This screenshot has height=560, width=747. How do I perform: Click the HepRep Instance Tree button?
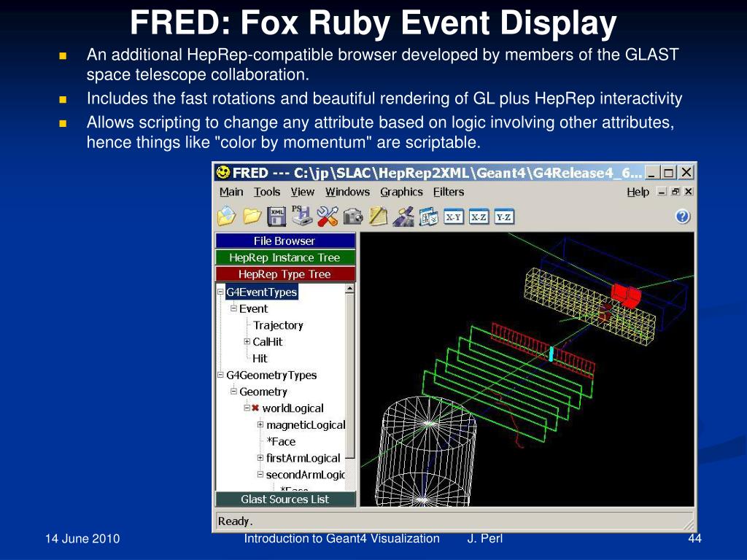(285, 257)
